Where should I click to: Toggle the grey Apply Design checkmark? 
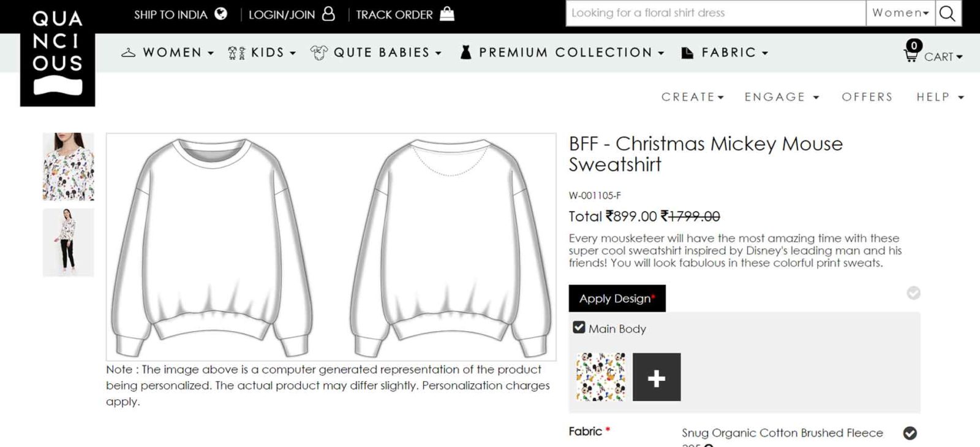click(x=913, y=293)
